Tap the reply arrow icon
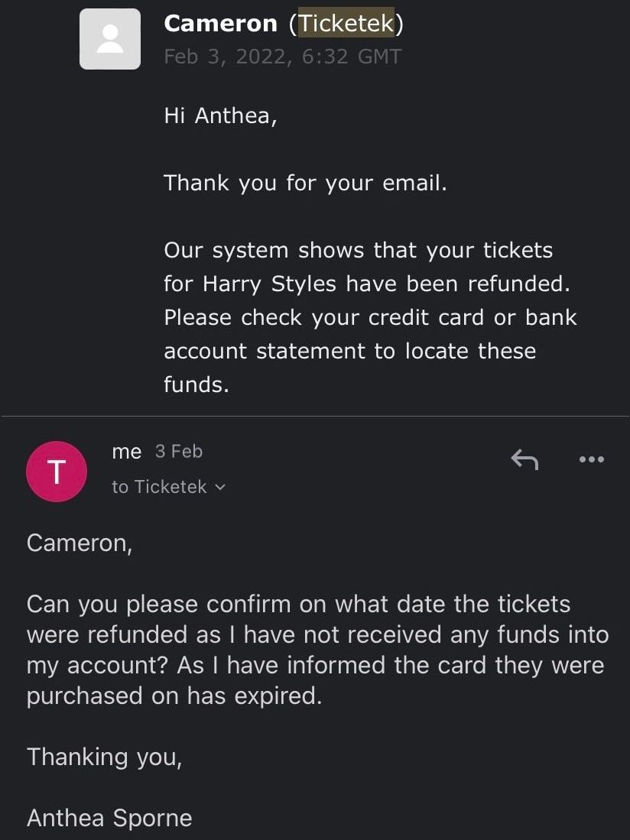Image resolution: width=630 pixels, height=840 pixels. pyautogui.click(x=524, y=459)
